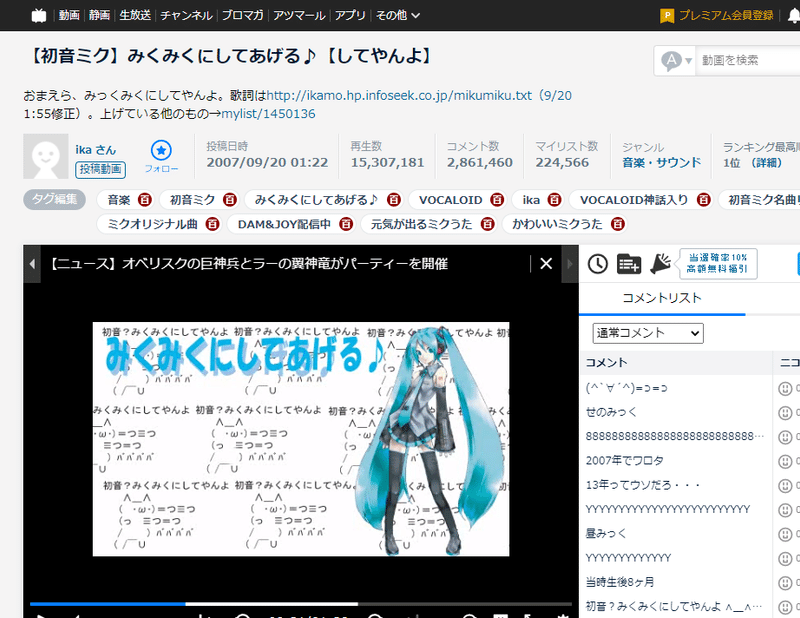The width and height of the screenshot is (800, 618).
Task: Show previous news item with left arrow
Action: [x=32, y=264]
